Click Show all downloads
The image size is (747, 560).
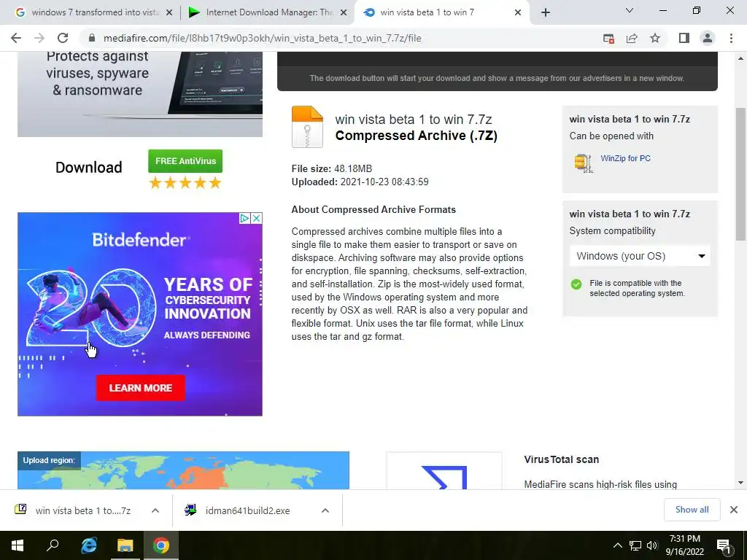click(x=692, y=510)
